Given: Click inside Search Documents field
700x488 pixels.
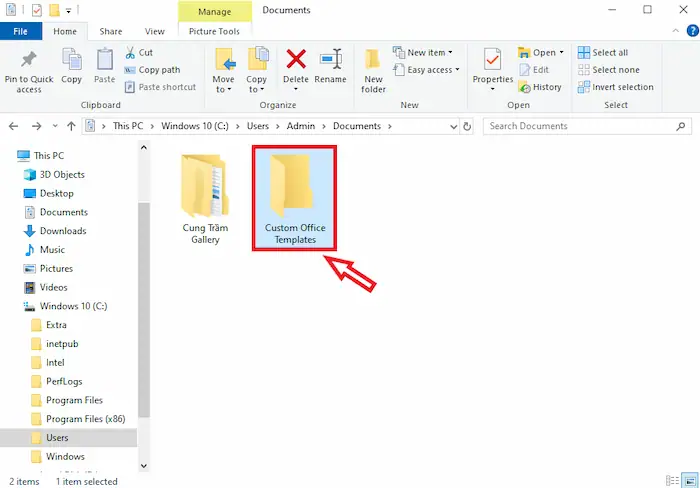Looking at the screenshot, I should pos(580,126).
